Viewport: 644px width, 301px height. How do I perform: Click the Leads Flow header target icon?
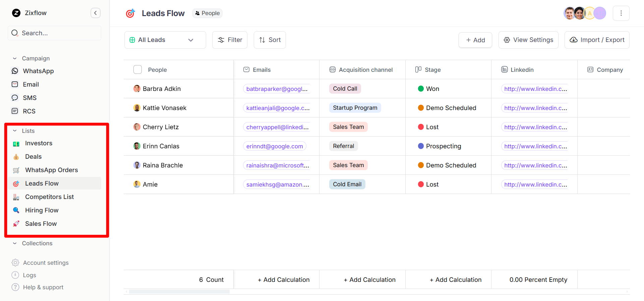tap(130, 13)
